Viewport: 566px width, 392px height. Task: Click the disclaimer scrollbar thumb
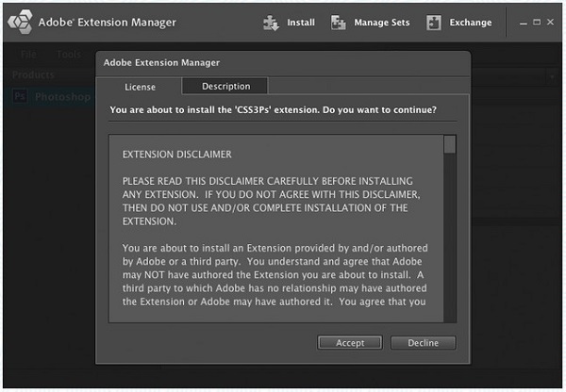(x=450, y=144)
